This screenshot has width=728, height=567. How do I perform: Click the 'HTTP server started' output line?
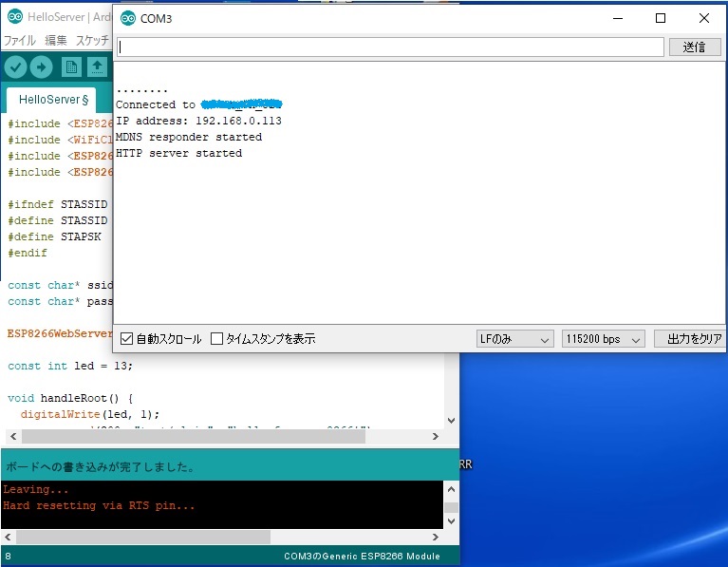click(178, 153)
